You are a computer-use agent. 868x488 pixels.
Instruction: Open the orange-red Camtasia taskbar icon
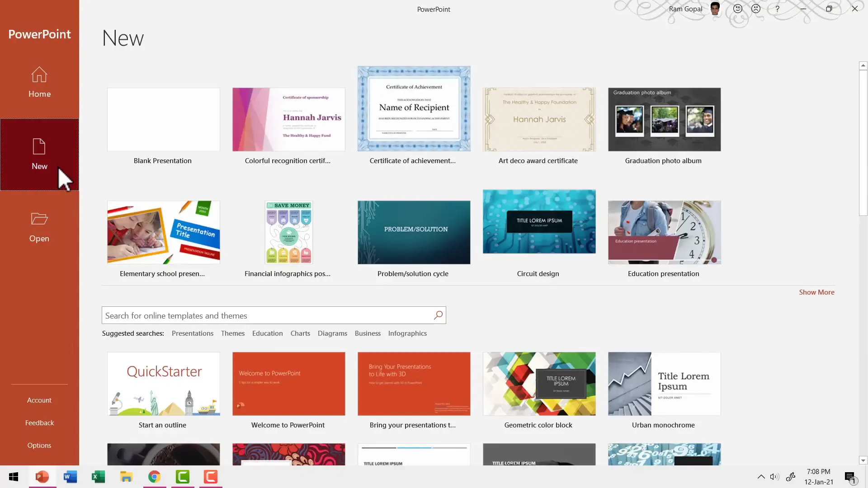pos(211,477)
